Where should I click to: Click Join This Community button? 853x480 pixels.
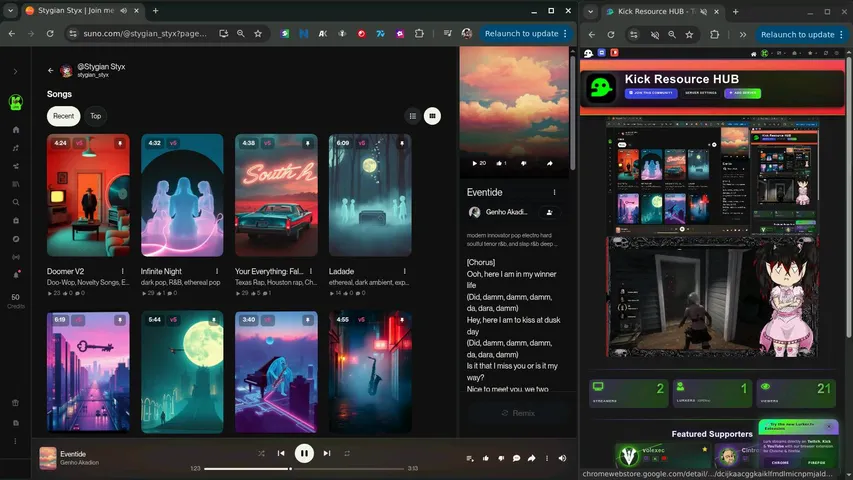point(651,93)
